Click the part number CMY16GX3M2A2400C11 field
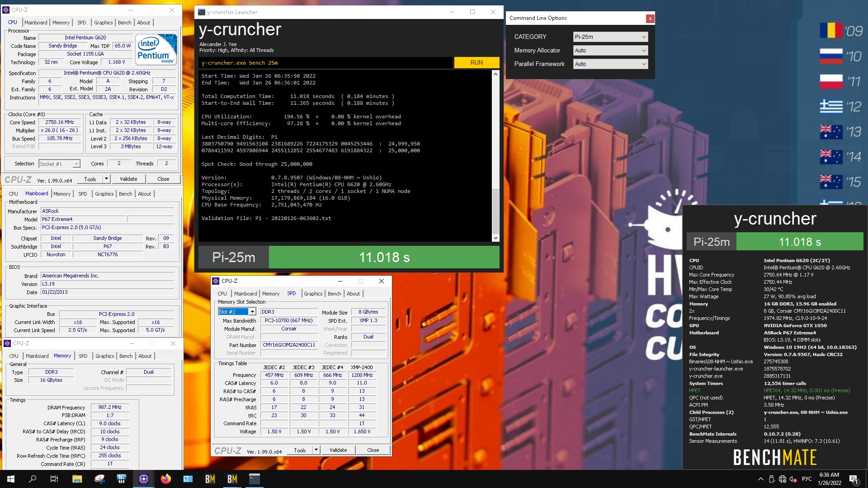Screen dimensions: 868x488 point(289,345)
